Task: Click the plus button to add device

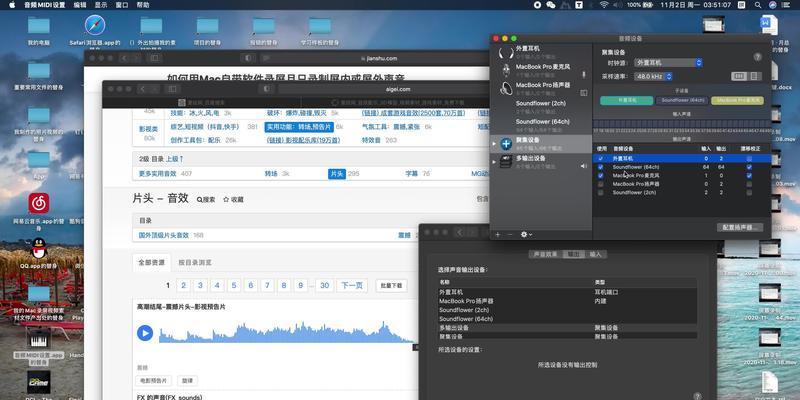Action: [x=498, y=234]
